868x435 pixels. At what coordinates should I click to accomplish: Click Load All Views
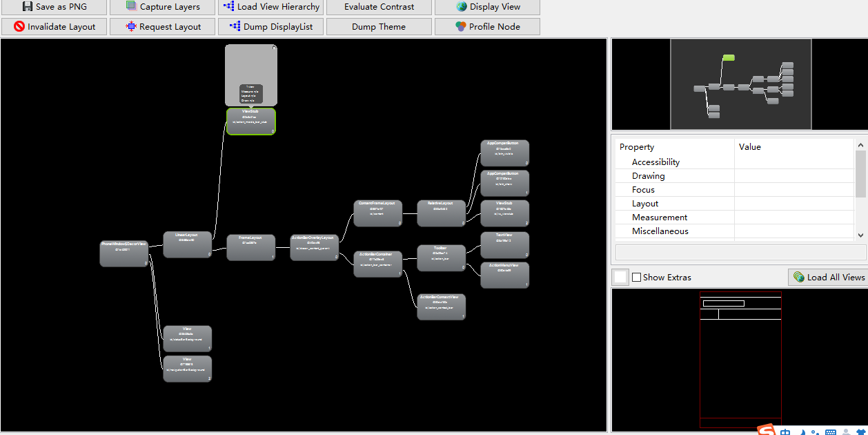[828, 277]
